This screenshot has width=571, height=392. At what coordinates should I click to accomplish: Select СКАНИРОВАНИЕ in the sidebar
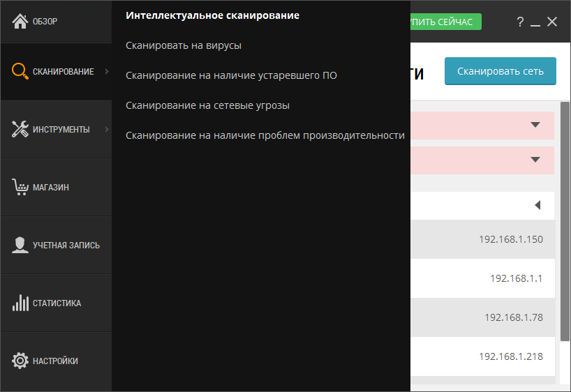click(x=56, y=71)
